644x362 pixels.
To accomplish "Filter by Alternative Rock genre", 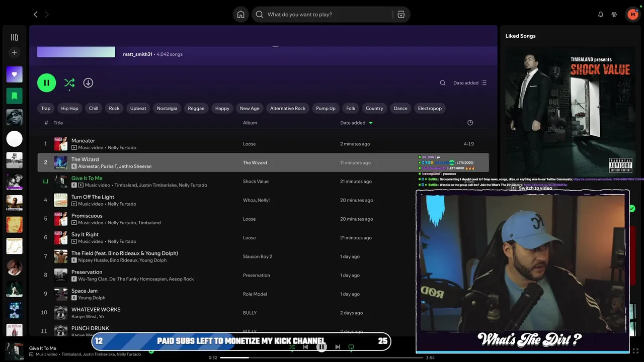I will (x=288, y=108).
